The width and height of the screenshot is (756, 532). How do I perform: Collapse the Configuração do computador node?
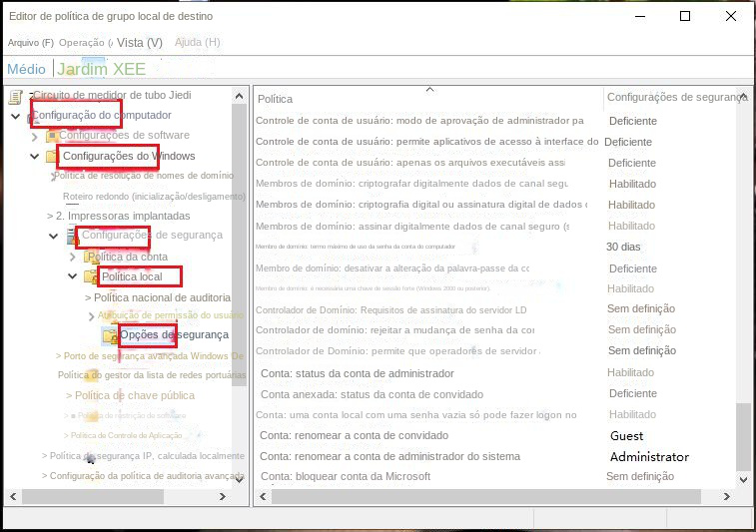pyautogui.click(x=16, y=116)
